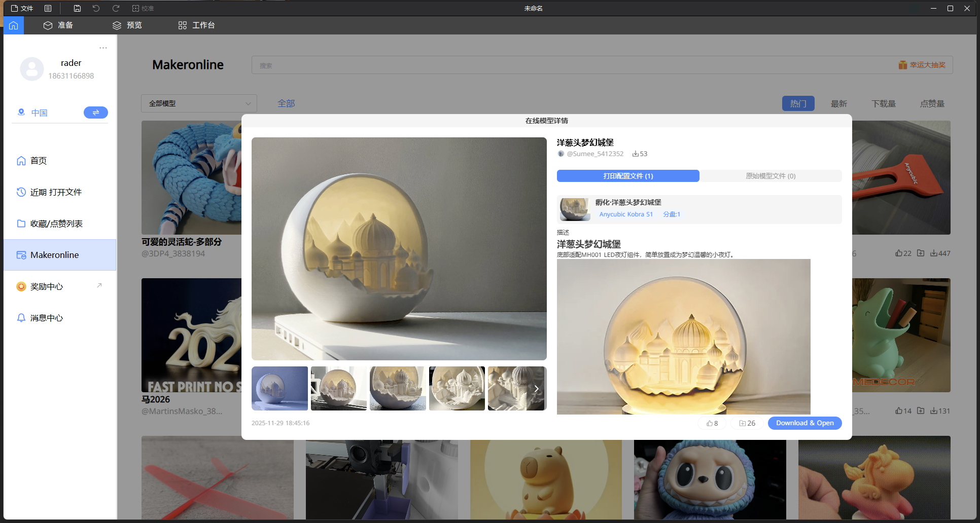Click the description image of the glowing lamp
Image resolution: width=980 pixels, height=523 pixels.
coord(684,337)
